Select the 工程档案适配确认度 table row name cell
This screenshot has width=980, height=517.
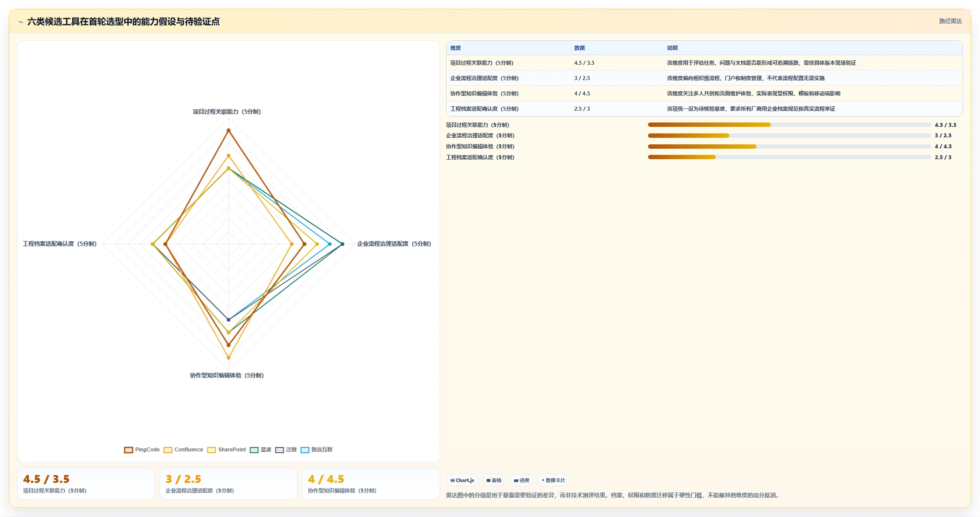click(x=484, y=109)
